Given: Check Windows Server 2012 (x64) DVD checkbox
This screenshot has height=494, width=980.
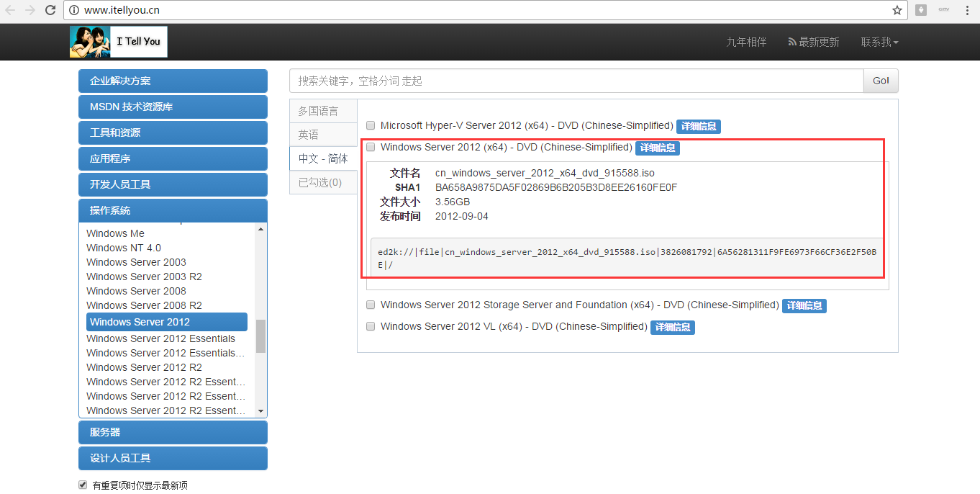Looking at the screenshot, I should [x=371, y=147].
